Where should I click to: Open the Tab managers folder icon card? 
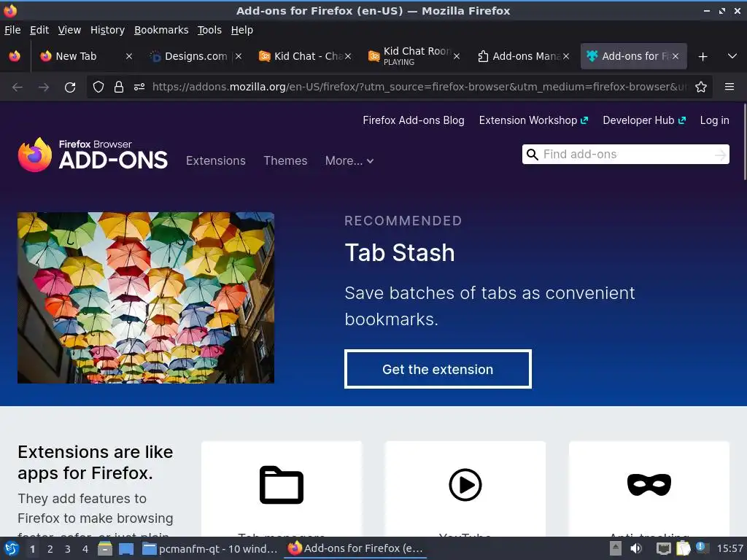[x=282, y=485]
